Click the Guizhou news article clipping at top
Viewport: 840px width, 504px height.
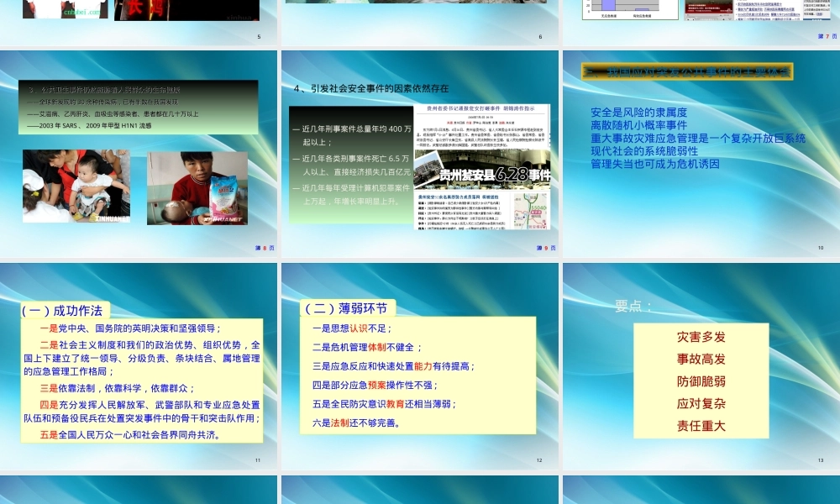(482, 127)
